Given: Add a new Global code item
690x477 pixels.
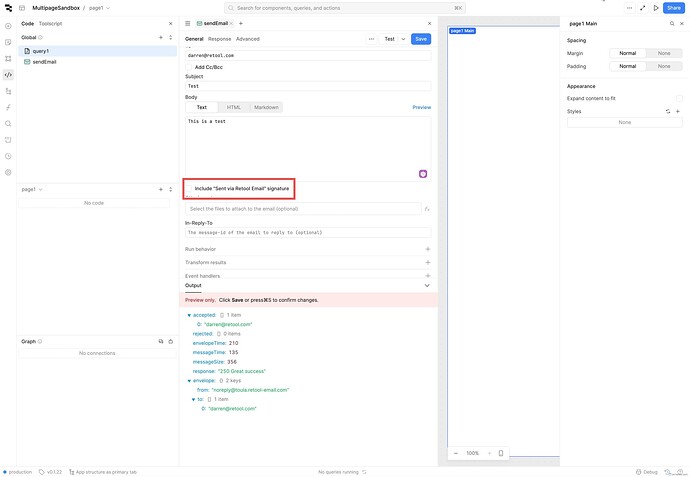Looking at the screenshot, I should [x=159, y=37].
